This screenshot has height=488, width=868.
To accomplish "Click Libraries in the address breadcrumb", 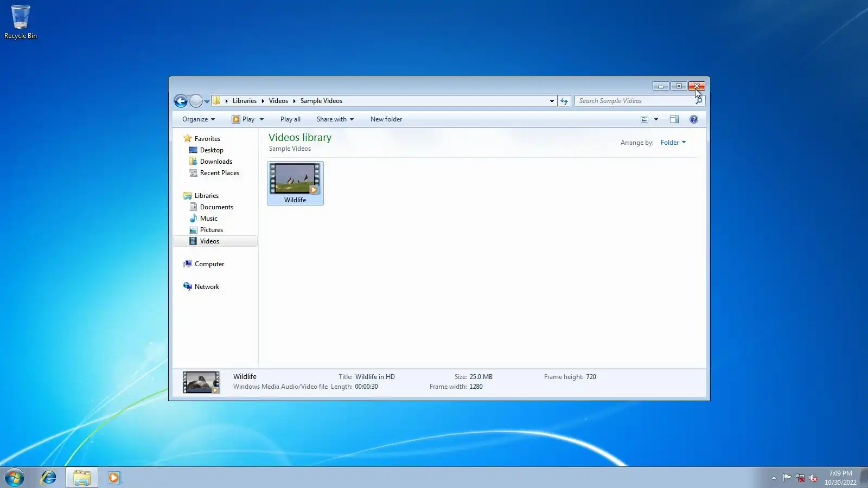I will click(x=245, y=101).
